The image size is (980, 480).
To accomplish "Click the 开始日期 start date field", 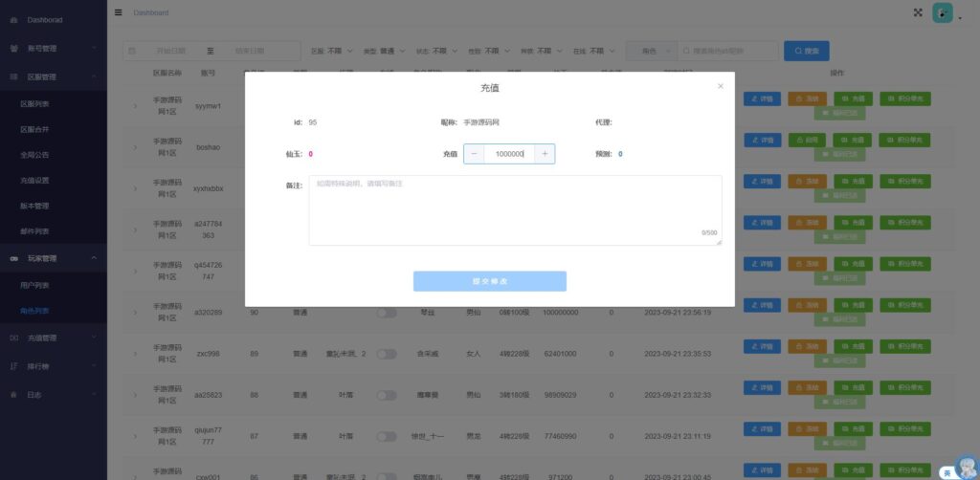I will (170, 51).
